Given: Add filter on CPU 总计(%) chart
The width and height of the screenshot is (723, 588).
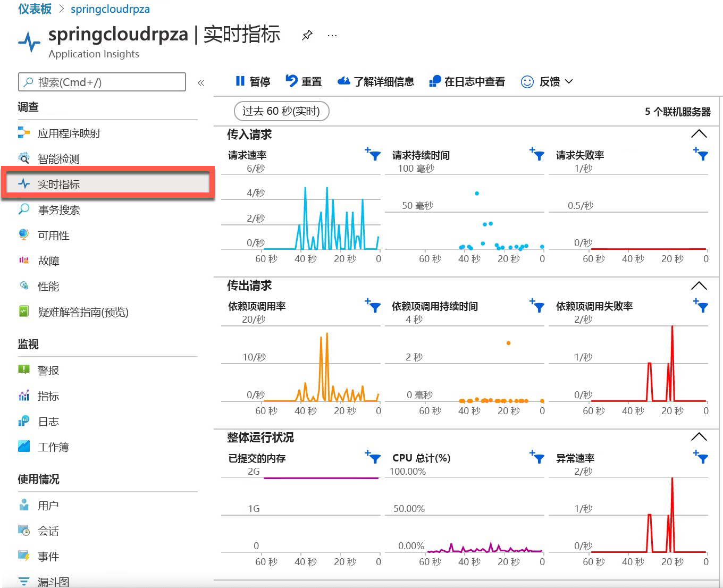Looking at the screenshot, I should (x=537, y=457).
